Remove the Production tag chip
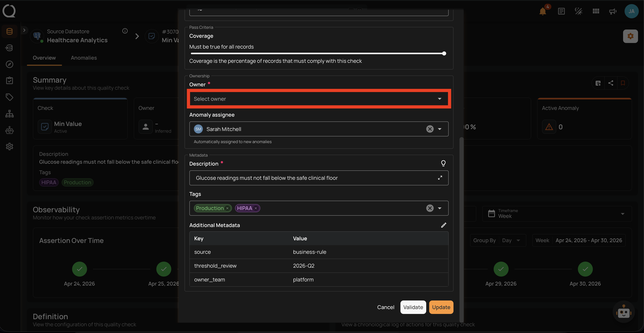This screenshot has width=644, height=333. coord(227,208)
